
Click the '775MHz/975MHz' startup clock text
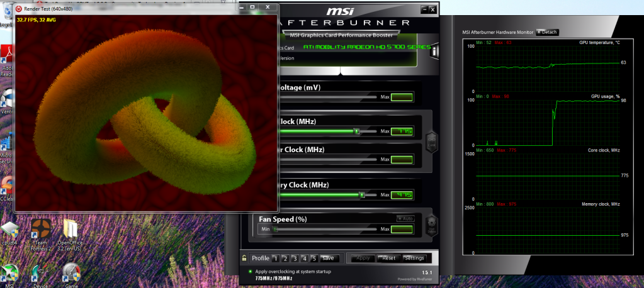point(274,279)
